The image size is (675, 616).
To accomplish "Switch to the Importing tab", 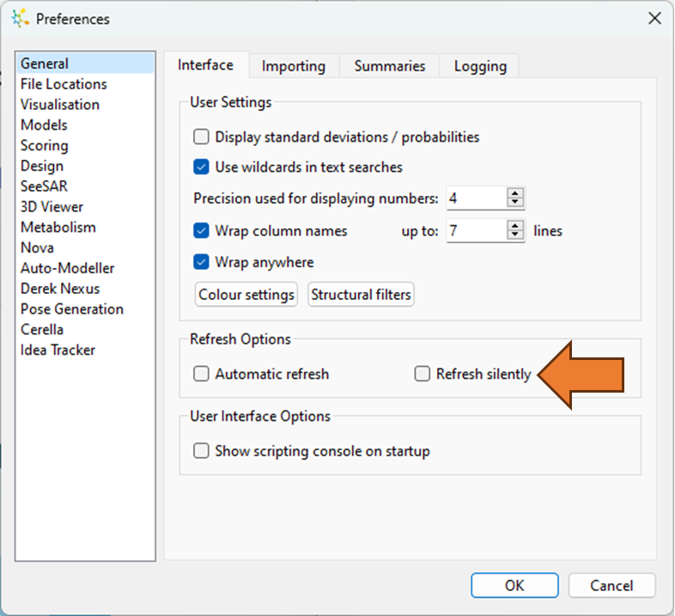I will [294, 66].
